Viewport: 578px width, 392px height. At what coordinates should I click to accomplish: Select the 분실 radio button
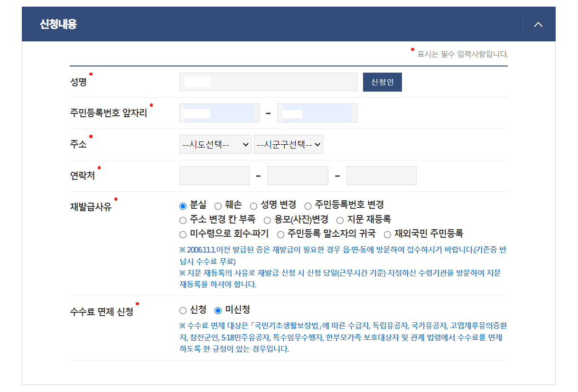point(183,206)
